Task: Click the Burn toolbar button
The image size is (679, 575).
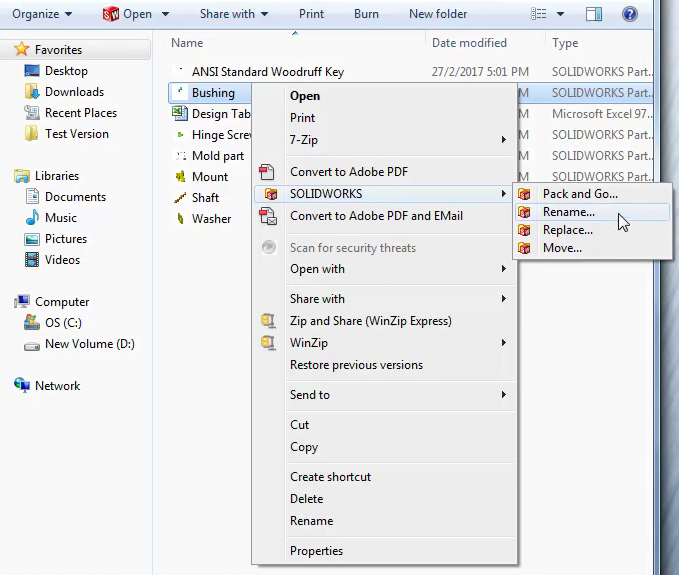Action: 366,14
